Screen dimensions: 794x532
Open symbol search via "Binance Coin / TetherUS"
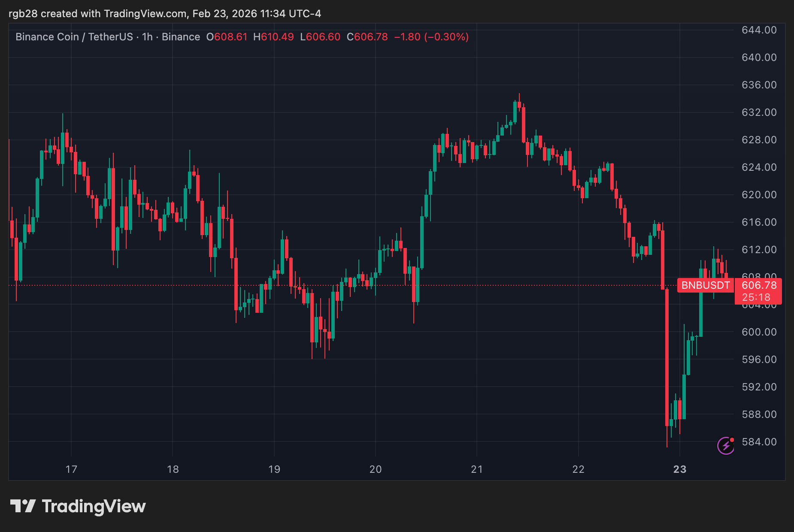pos(76,37)
